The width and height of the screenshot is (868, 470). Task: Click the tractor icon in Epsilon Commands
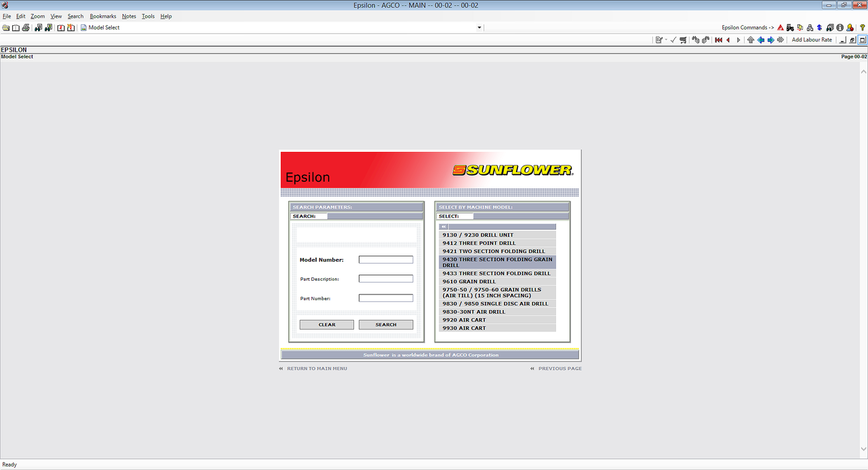click(790, 28)
